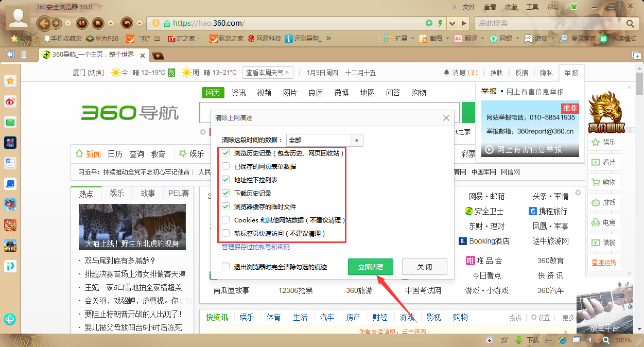The image size is (644, 347).
Task: Enable clearing traces on browser exit
Action: pos(225,267)
